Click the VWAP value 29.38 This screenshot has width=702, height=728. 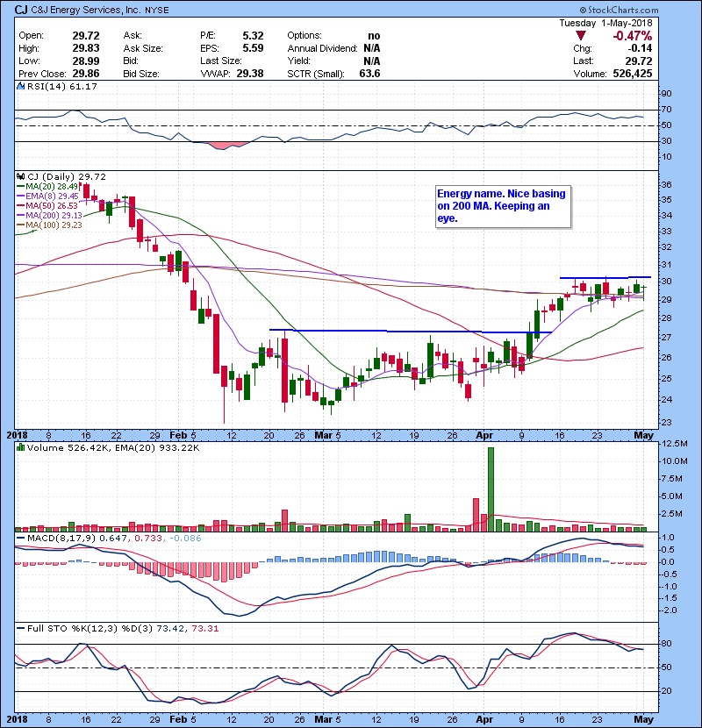tap(250, 74)
